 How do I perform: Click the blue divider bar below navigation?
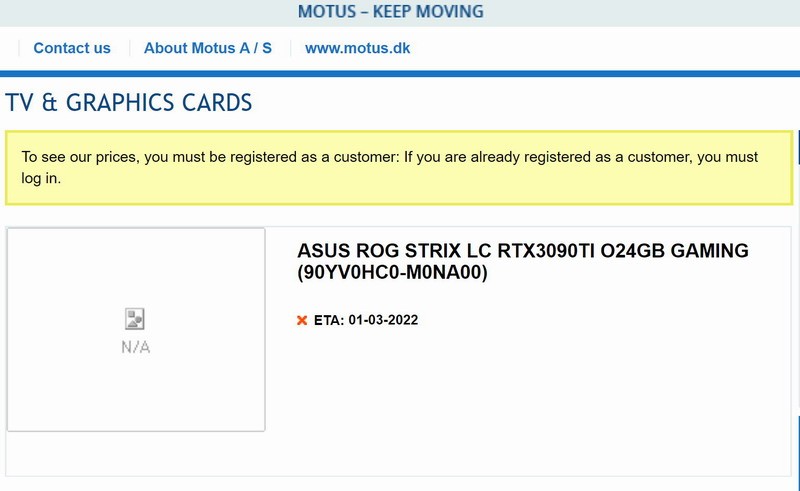pos(400,73)
